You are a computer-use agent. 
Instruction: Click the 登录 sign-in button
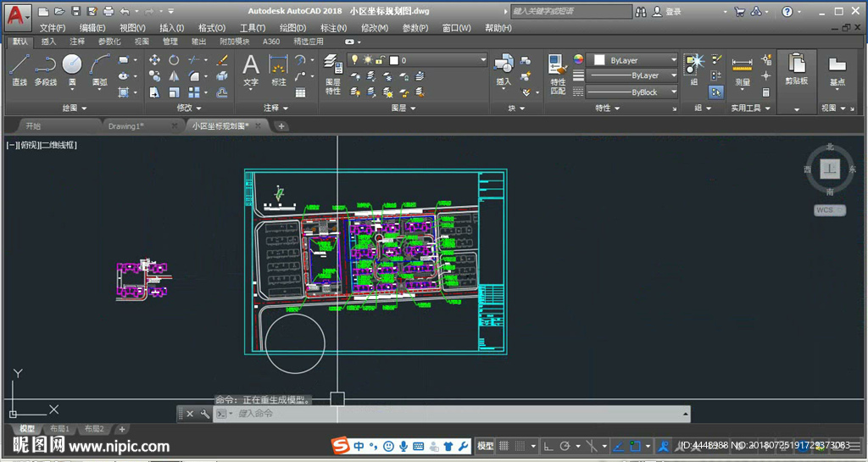point(673,12)
